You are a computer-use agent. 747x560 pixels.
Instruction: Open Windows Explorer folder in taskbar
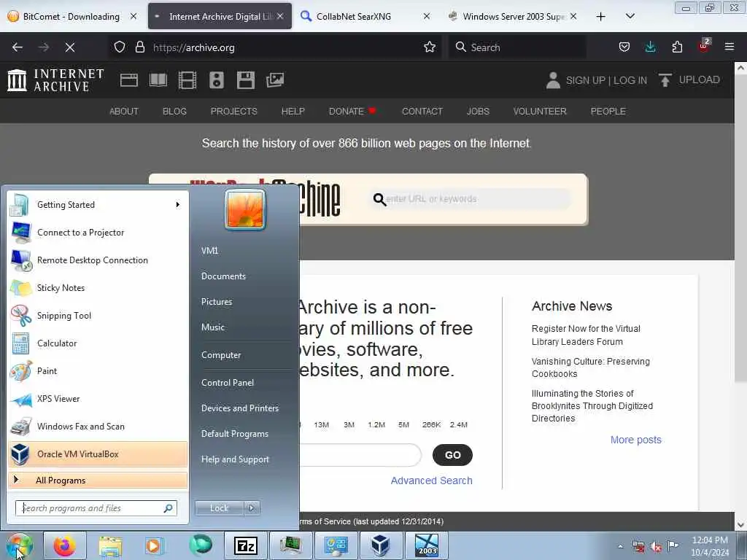[x=111, y=545]
